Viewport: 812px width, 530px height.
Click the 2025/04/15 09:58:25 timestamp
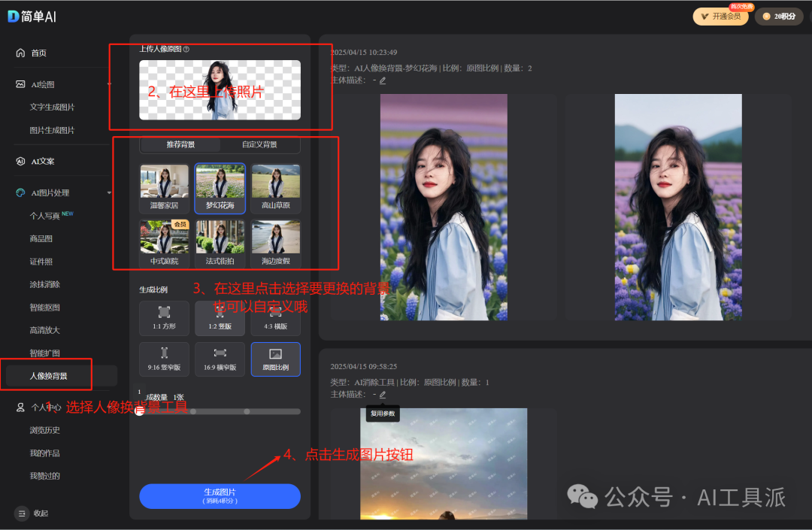(364, 366)
